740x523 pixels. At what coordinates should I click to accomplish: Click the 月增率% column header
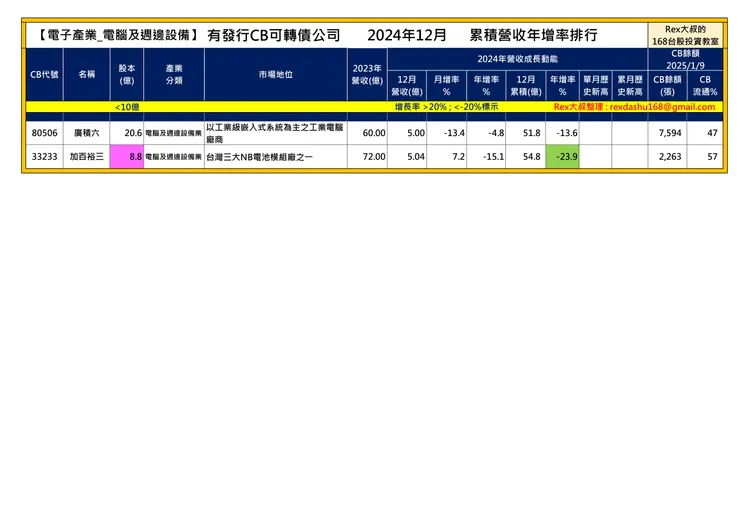click(x=446, y=86)
